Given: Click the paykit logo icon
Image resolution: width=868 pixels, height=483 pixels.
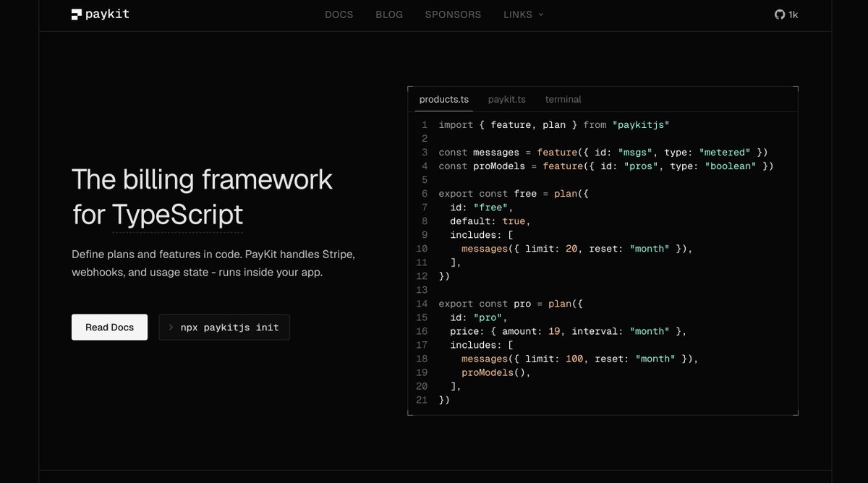Looking at the screenshot, I should pos(77,14).
